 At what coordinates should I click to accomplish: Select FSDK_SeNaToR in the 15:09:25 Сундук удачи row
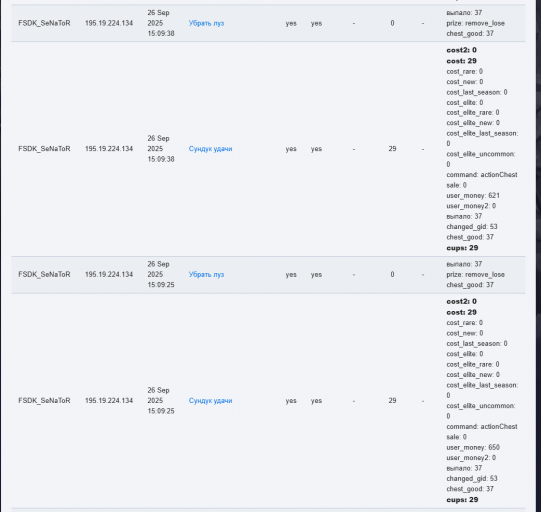pyautogui.click(x=44, y=401)
